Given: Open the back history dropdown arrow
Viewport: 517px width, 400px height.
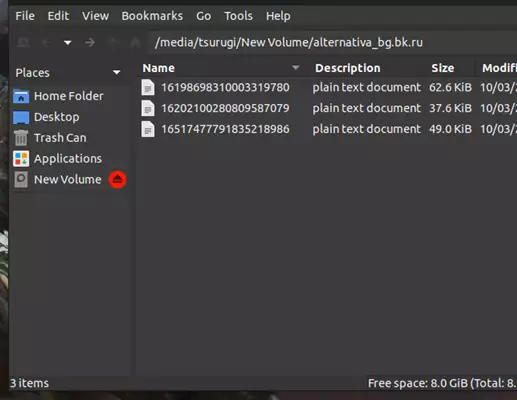Looking at the screenshot, I should click(68, 43).
